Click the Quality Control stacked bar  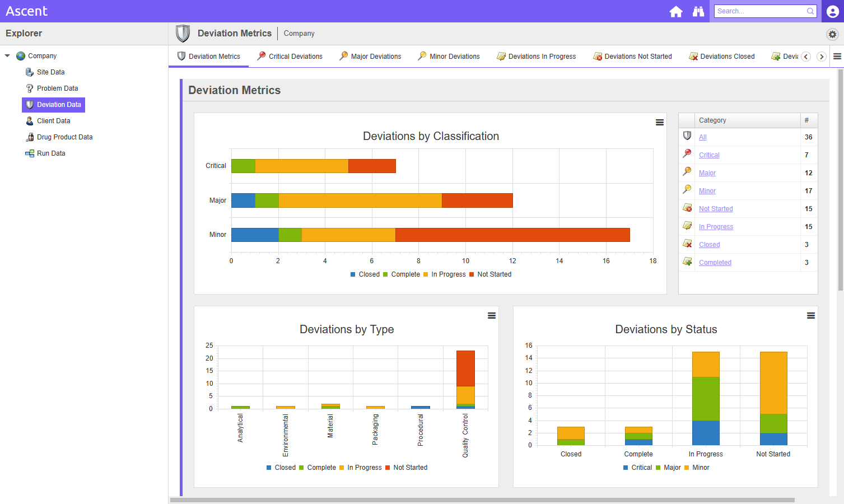click(x=465, y=380)
